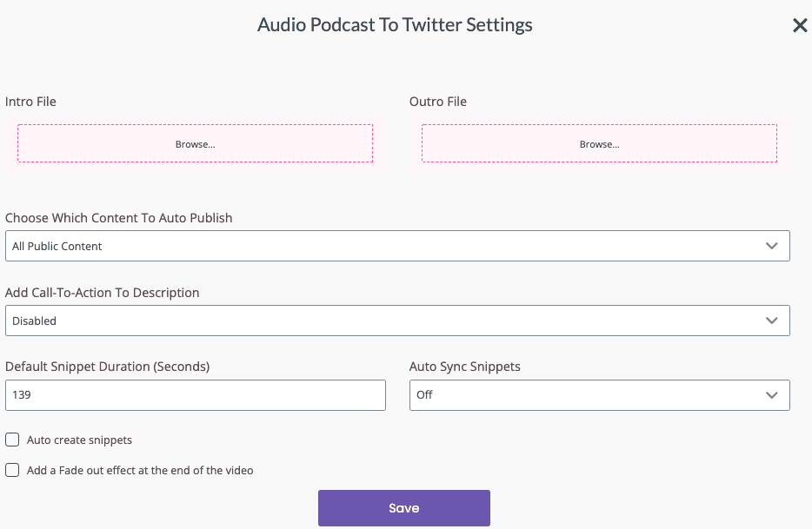Viewport: 812px width, 529px height.
Task: Enable the Auto create snippets checkbox
Action: click(x=12, y=440)
